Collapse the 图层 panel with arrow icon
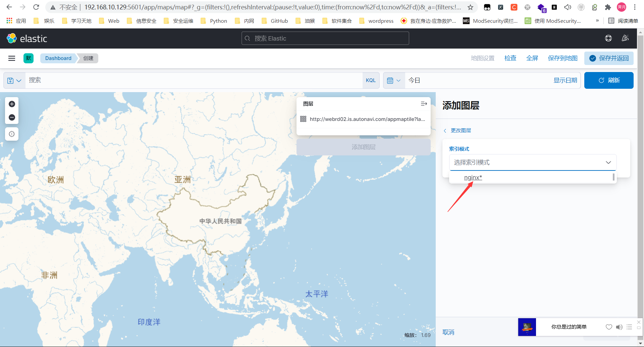The height and width of the screenshot is (347, 644). 424,103
